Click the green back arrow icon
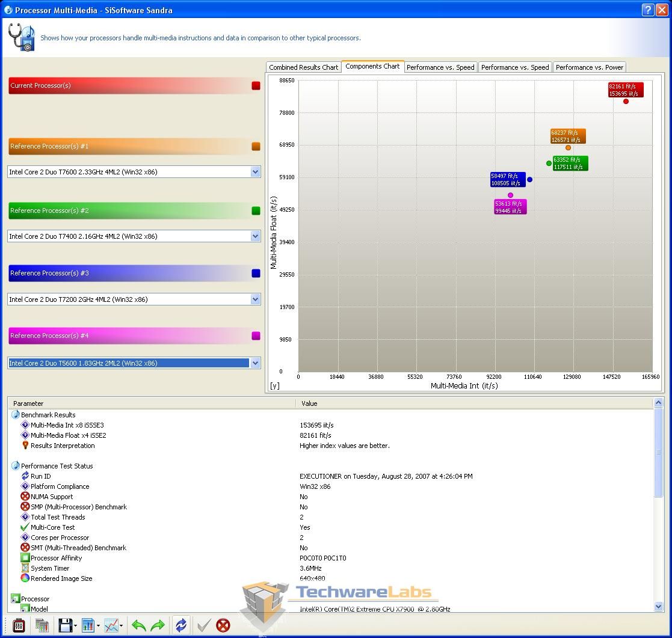This screenshot has width=672, height=638. point(139,625)
